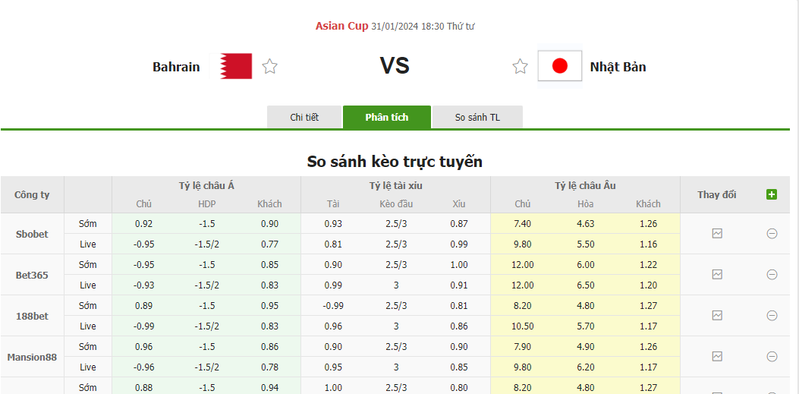The height and width of the screenshot is (394, 799).
Task: Click 188bet early over odds -0.99
Action: [333, 306]
